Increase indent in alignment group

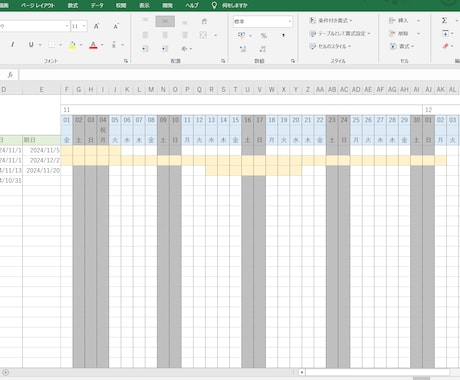click(165, 49)
